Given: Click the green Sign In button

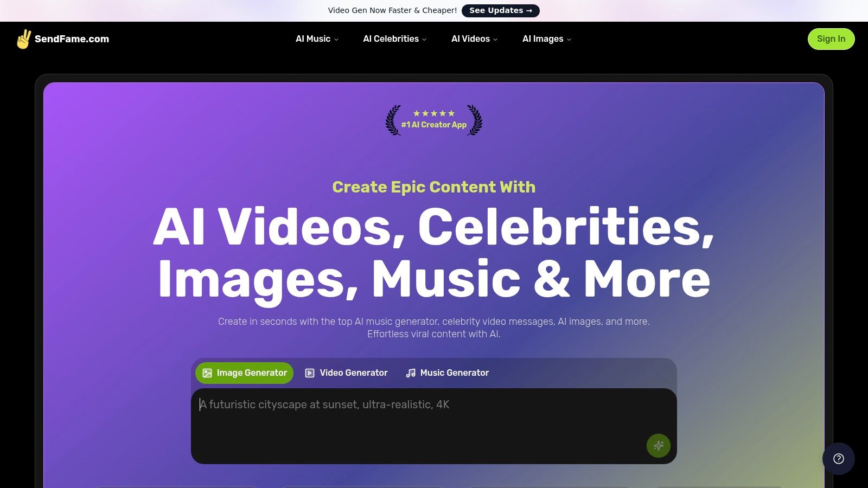Looking at the screenshot, I should click(x=831, y=39).
